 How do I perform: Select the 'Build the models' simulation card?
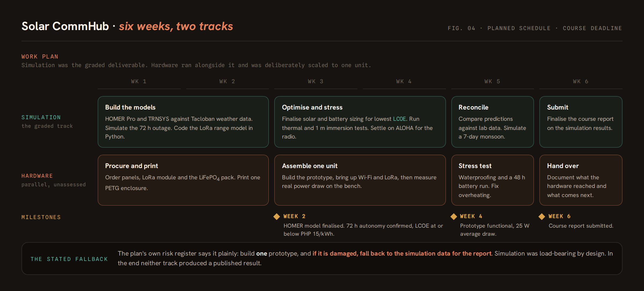pyautogui.click(x=183, y=122)
